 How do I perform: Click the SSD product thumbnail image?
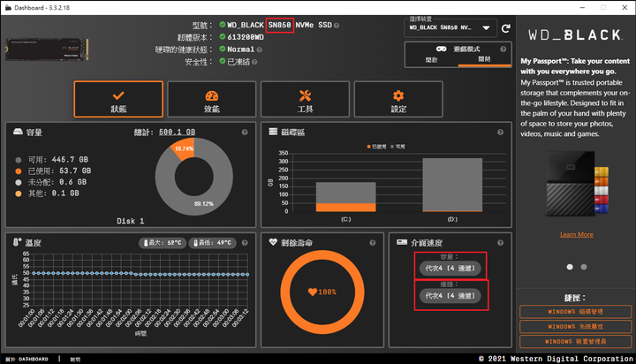pyautogui.click(x=47, y=49)
